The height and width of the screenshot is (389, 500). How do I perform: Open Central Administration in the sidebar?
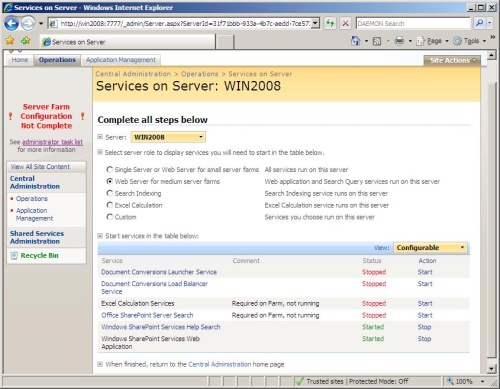click(35, 182)
